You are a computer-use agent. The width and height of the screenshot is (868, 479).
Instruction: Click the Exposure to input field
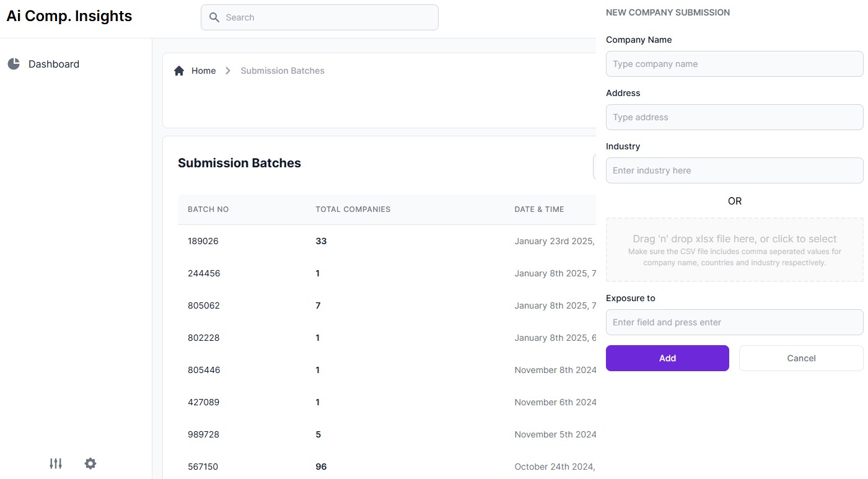pyautogui.click(x=735, y=322)
